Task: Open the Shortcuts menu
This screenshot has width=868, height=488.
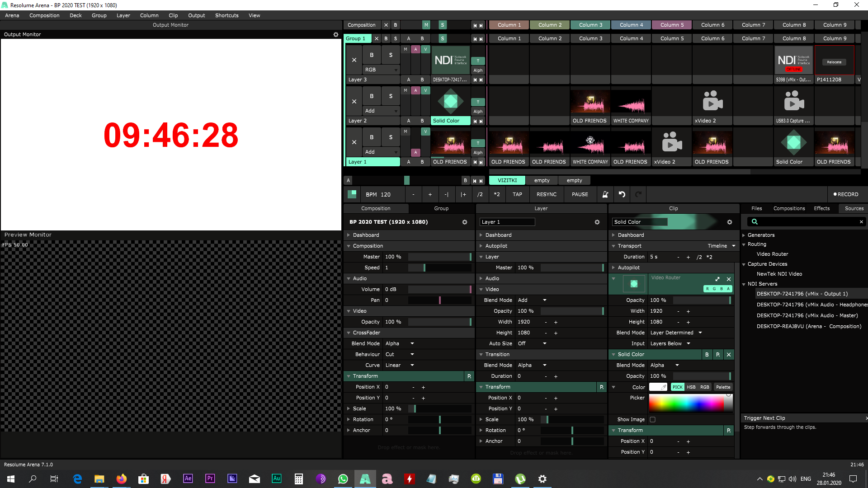Action: [x=226, y=15]
